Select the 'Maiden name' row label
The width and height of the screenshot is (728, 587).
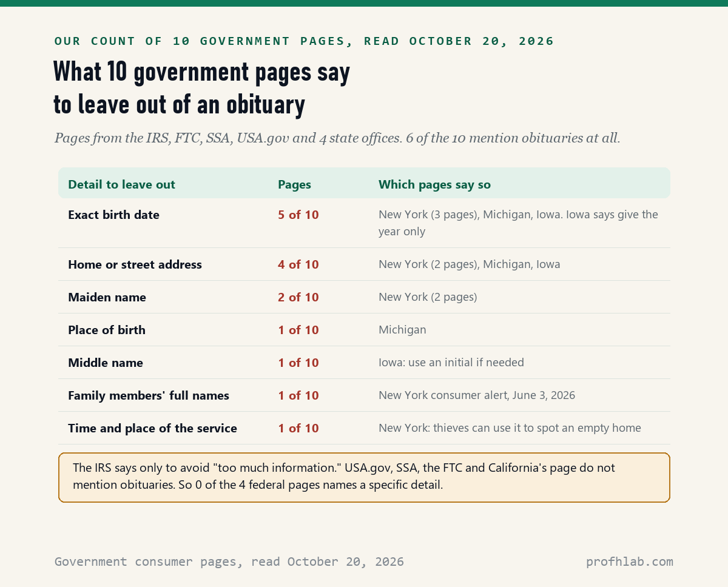pos(107,297)
